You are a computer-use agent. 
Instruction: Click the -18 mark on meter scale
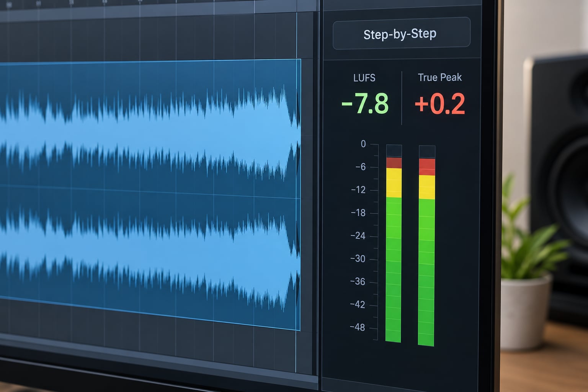[358, 213]
